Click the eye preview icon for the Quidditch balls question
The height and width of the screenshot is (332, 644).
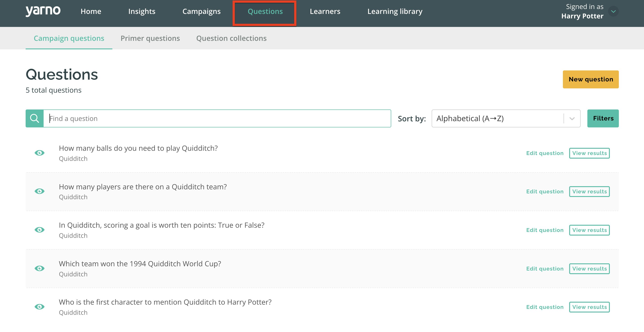click(40, 153)
